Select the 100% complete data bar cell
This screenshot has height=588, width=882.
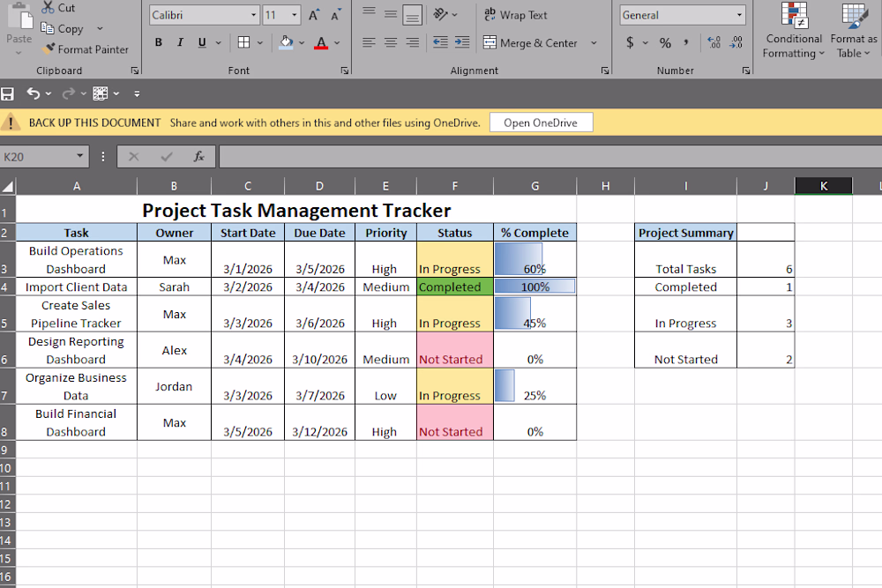click(x=535, y=287)
